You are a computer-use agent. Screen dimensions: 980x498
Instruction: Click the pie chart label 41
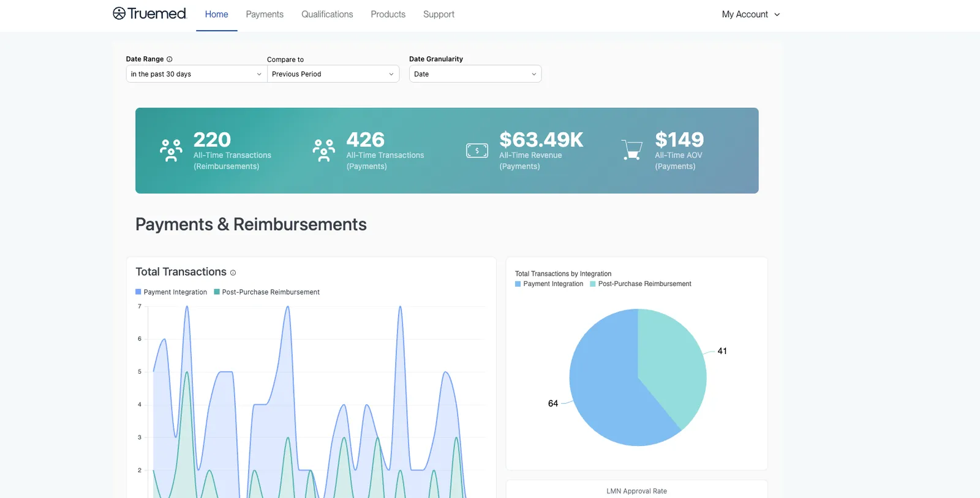722,351
